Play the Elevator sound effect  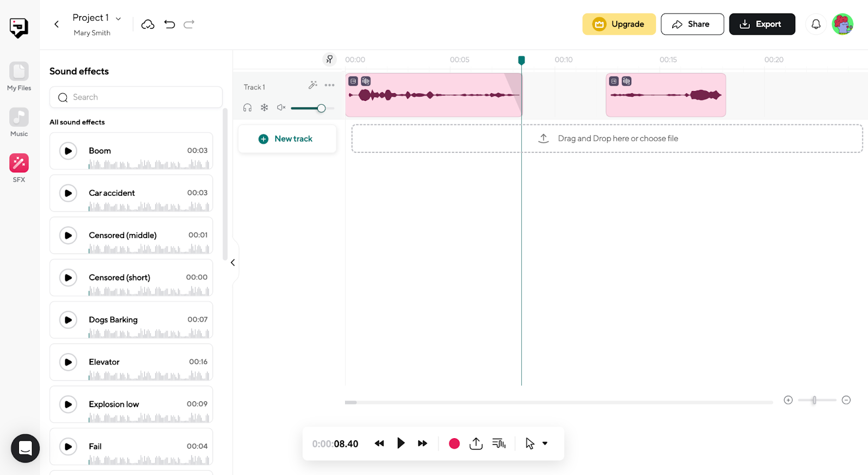[x=68, y=362]
